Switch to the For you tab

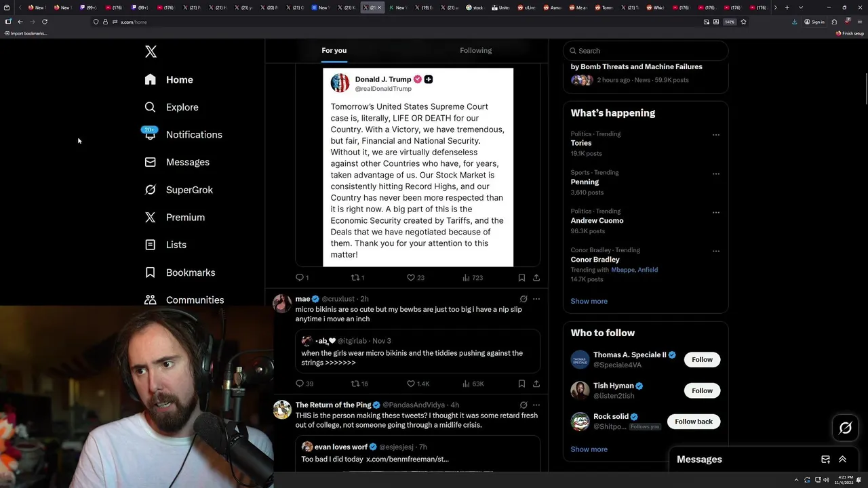[334, 50]
